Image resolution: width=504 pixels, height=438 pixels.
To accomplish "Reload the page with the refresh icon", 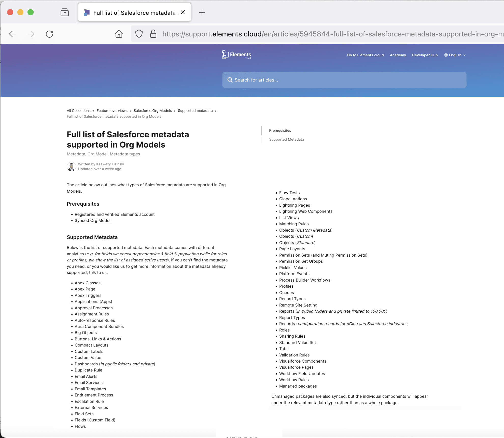I will (49, 34).
